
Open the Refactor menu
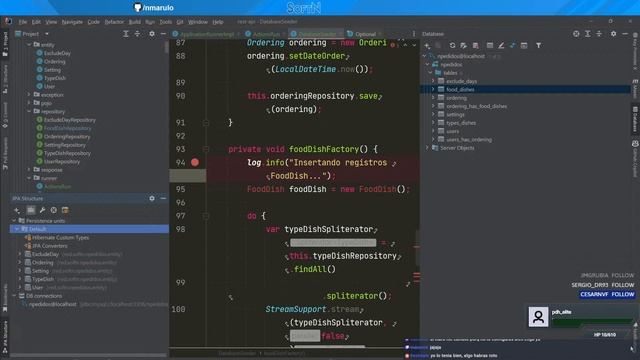pos(114,22)
